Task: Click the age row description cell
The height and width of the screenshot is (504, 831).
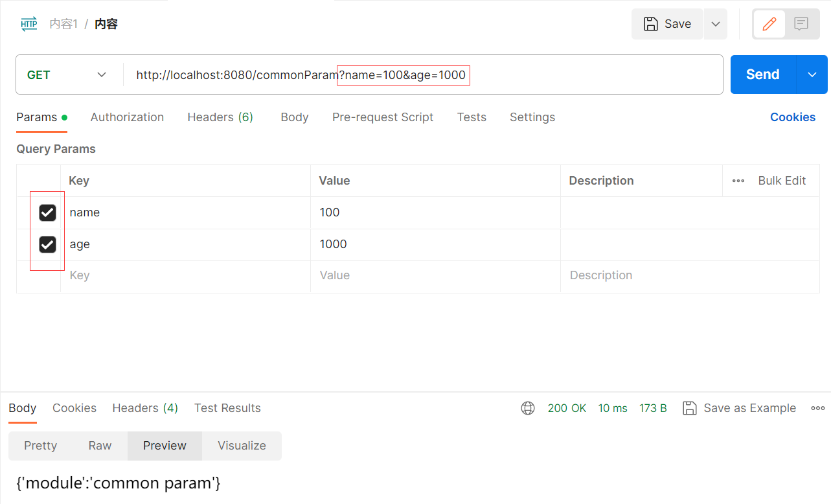Action: pos(690,244)
